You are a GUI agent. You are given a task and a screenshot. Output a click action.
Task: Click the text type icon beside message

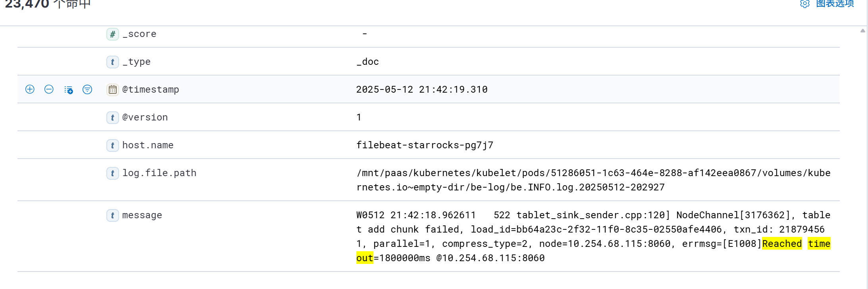click(x=113, y=215)
